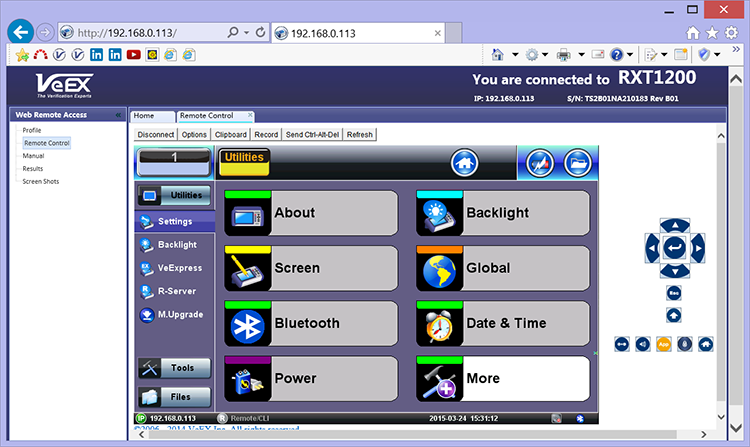Open the Bluetooth tile

311,324
